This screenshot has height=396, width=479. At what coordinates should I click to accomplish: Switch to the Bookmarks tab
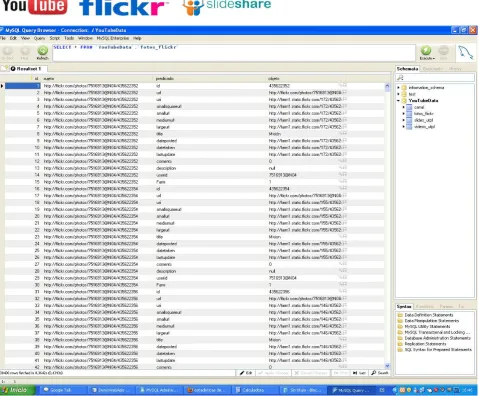(x=432, y=69)
